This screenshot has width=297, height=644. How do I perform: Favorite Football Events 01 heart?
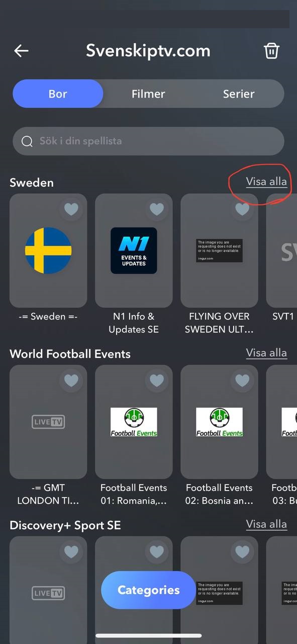pyautogui.click(x=157, y=380)
